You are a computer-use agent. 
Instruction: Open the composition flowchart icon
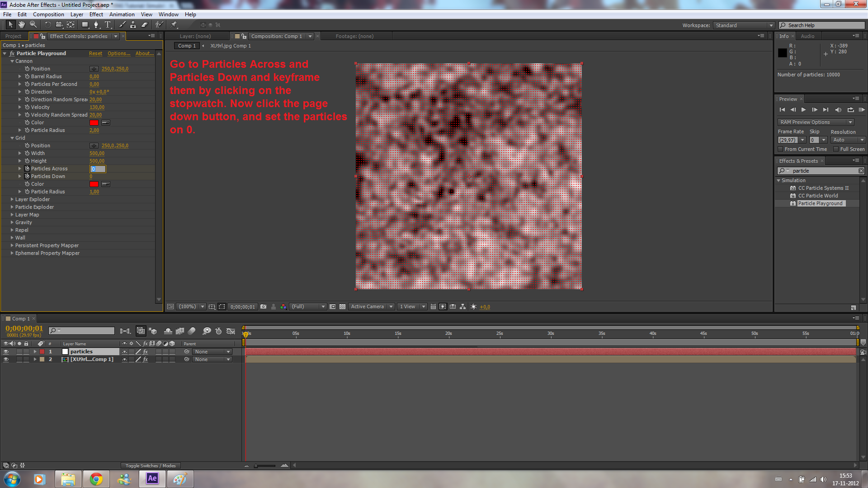click(x=462, y=306)
